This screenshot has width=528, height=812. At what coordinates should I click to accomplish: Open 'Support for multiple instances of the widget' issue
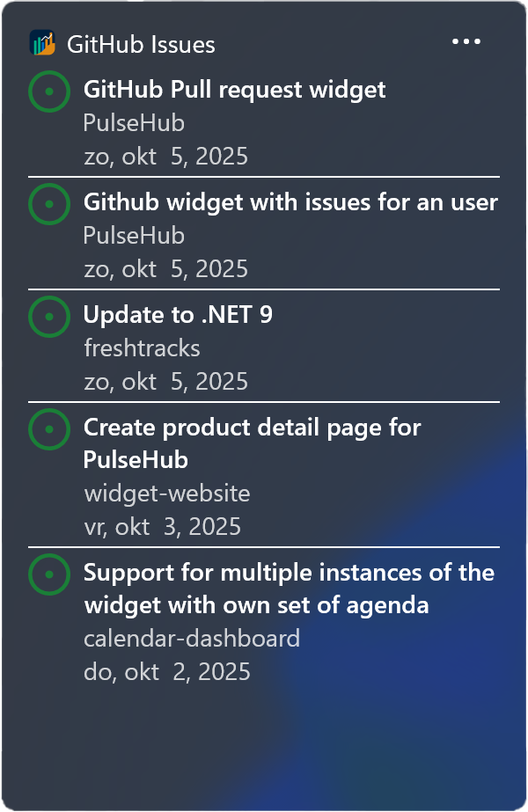tap(289, 589)
